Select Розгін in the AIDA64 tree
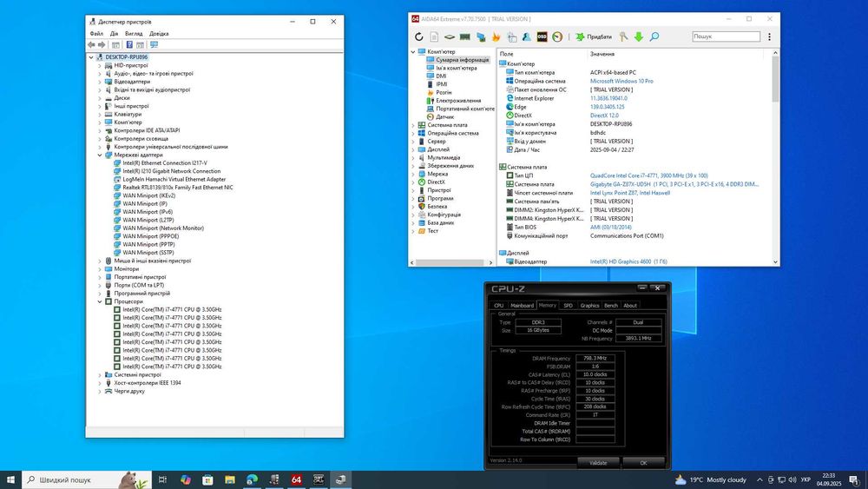868x489 pixels. tap(444, 92)
